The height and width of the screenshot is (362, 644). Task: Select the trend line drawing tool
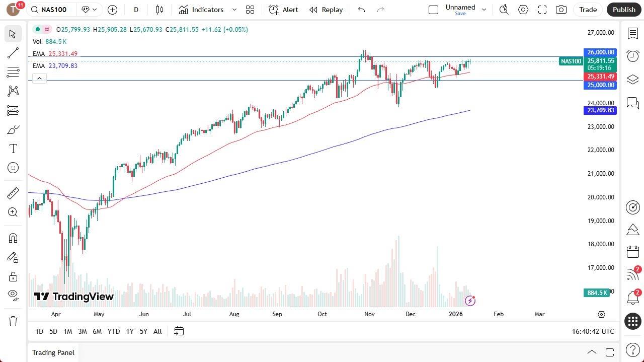pyautogui.click(x=13, y=53)
